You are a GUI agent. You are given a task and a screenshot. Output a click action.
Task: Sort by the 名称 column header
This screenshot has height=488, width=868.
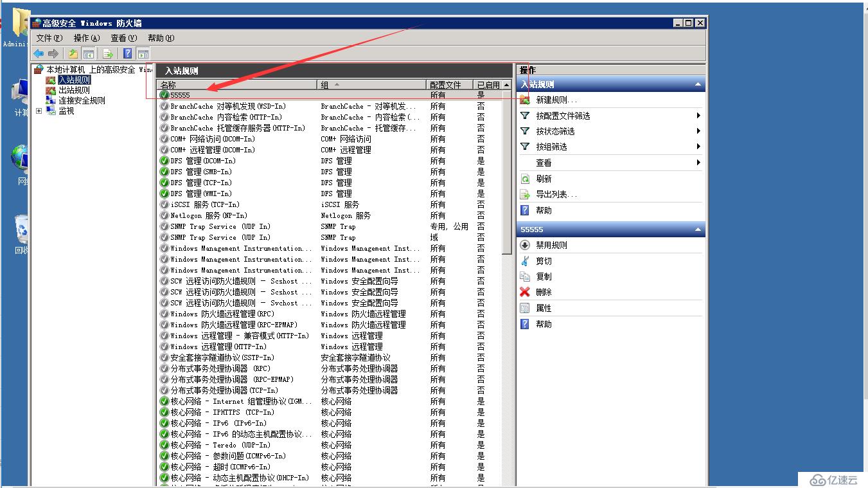point(238,85)
